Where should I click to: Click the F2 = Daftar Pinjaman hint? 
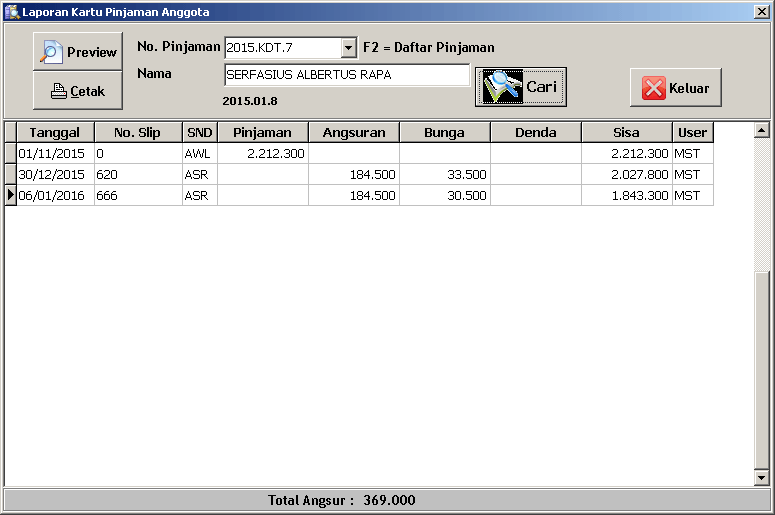pyautogui.click(x=429, y=47)
